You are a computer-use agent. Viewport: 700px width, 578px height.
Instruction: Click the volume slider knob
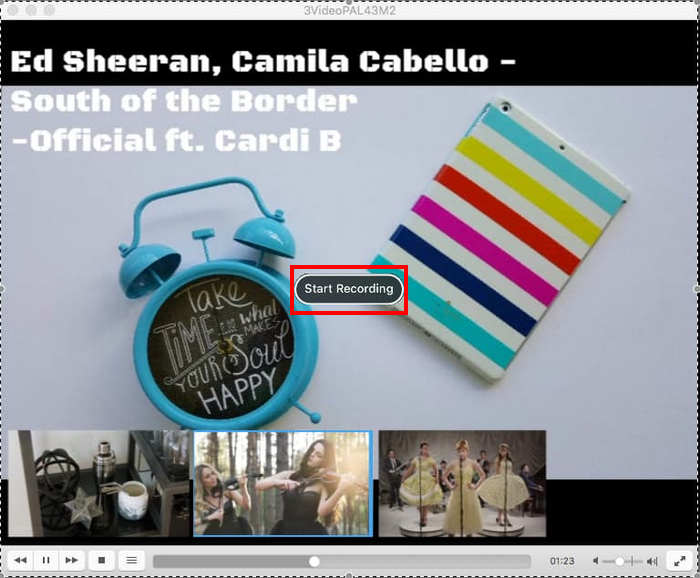[x=620, y=561]
